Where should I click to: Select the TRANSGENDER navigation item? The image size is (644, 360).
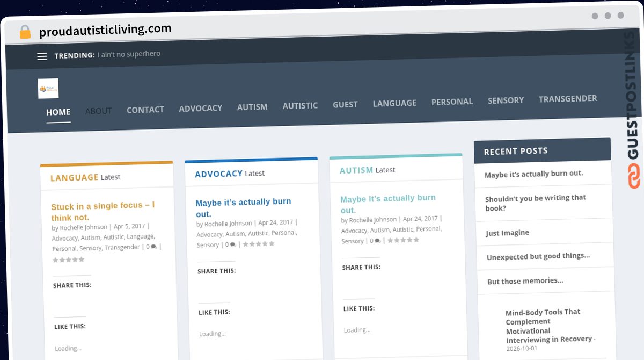(568, 99)
